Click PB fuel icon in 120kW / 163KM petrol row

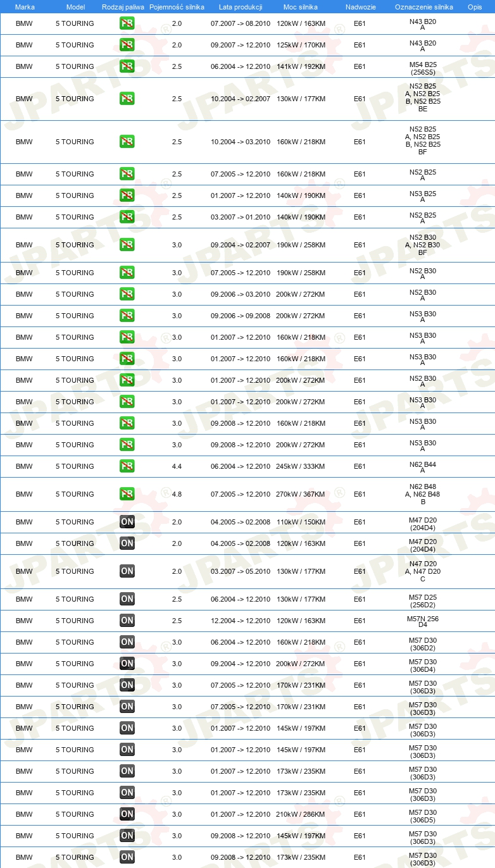[x=127, y=23]
